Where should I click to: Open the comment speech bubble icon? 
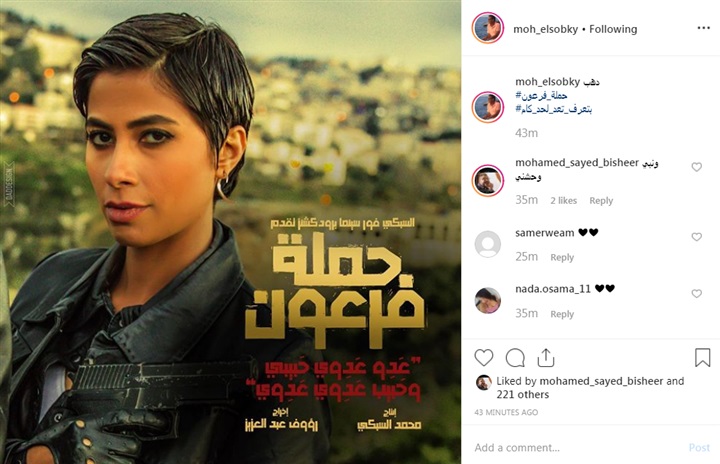click(x=515, y=357)
